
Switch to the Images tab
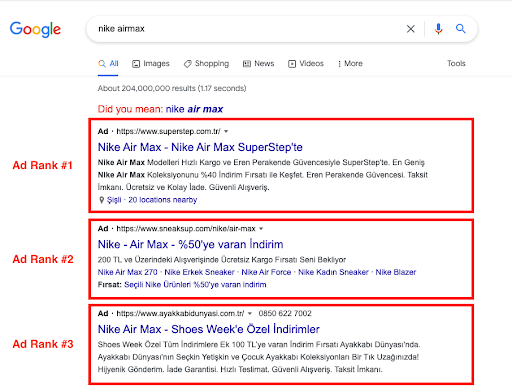151,64
